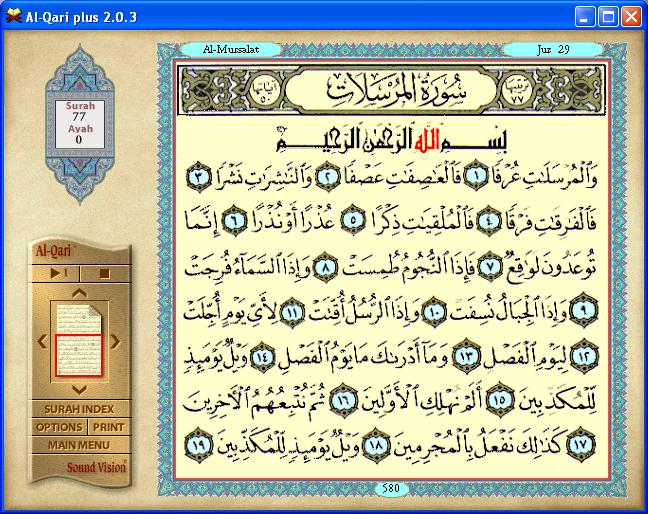Select ayah marker 11
648x514 pixels.
pos(293,312)
